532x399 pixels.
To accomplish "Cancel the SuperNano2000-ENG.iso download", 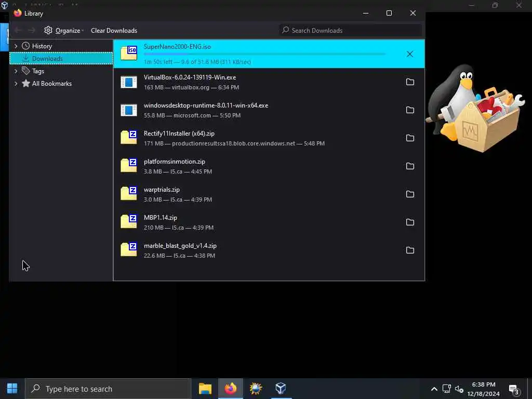I will [410, 54].
